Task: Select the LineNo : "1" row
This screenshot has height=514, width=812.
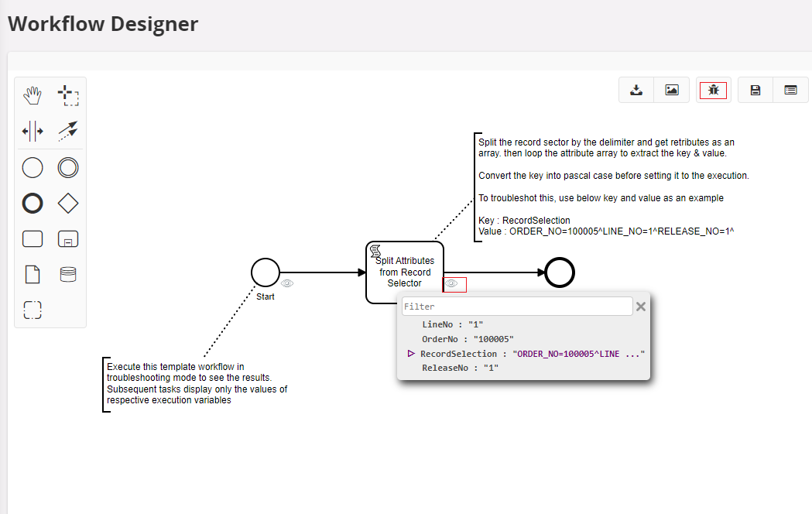Action: click(x=453, y=324)
